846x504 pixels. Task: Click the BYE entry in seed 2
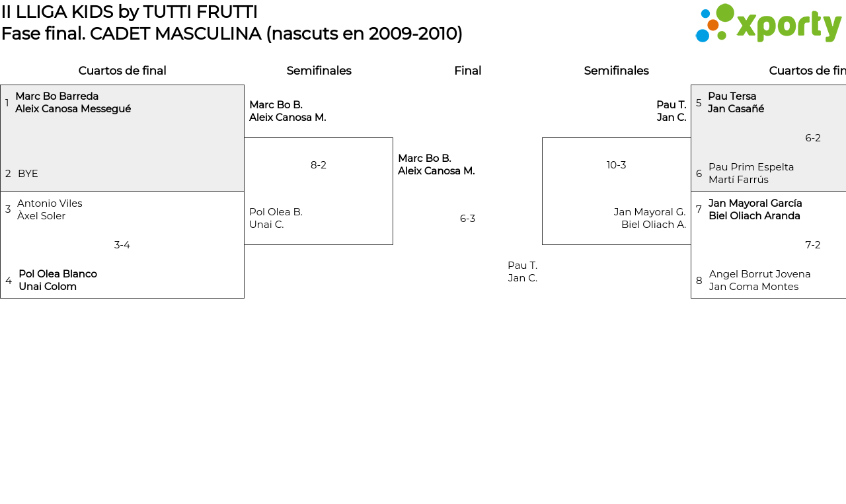[x=28, y=174]
